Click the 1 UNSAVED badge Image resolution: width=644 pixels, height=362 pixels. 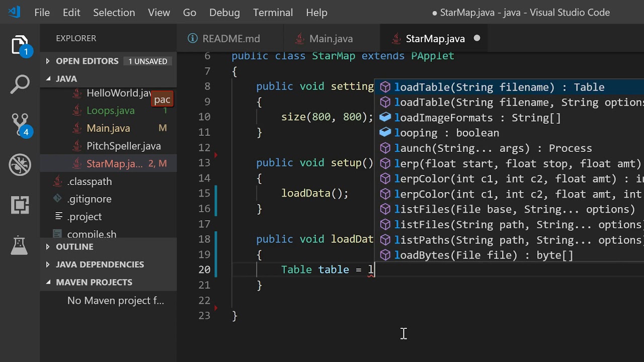(x=147, y=61)
